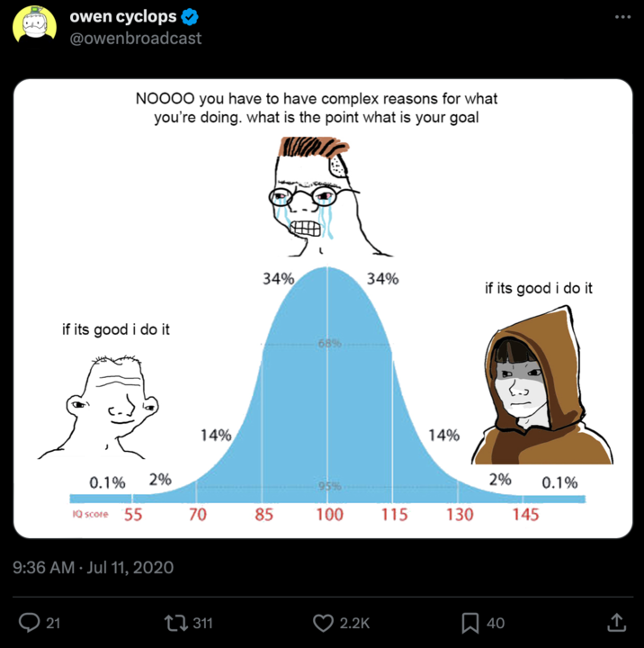Click the owen cyclops display name
The image size is (644, 648).
122,17
